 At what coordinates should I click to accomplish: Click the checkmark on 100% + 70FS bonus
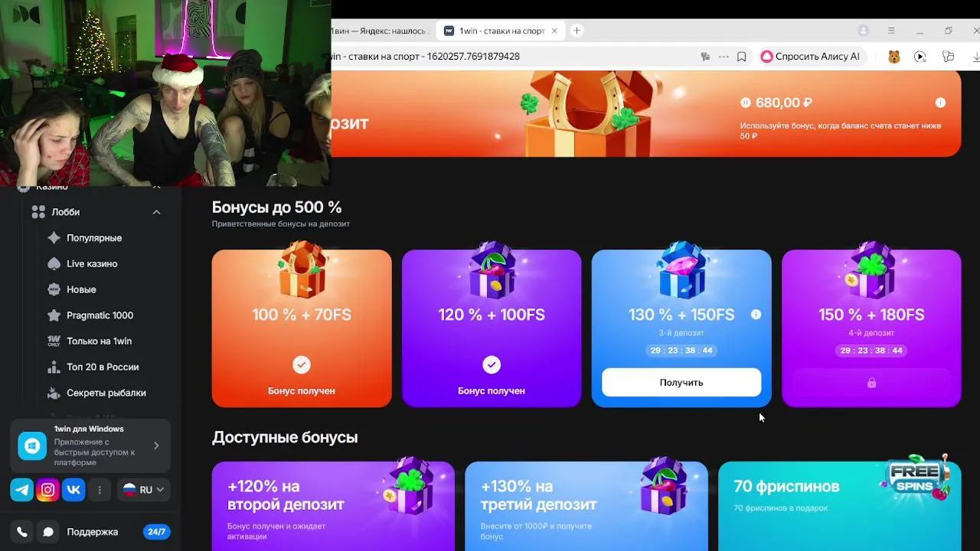(302, 365)
